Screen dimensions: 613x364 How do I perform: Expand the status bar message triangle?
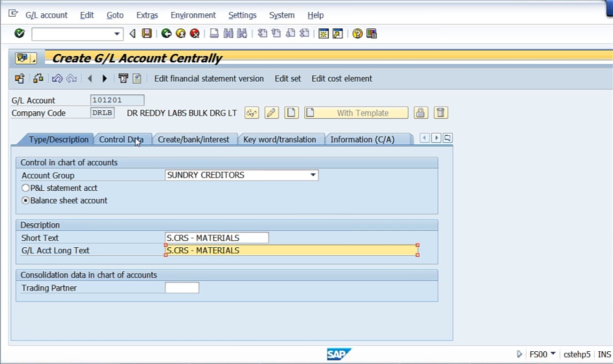pyautogui.click(x=519, y=354)
